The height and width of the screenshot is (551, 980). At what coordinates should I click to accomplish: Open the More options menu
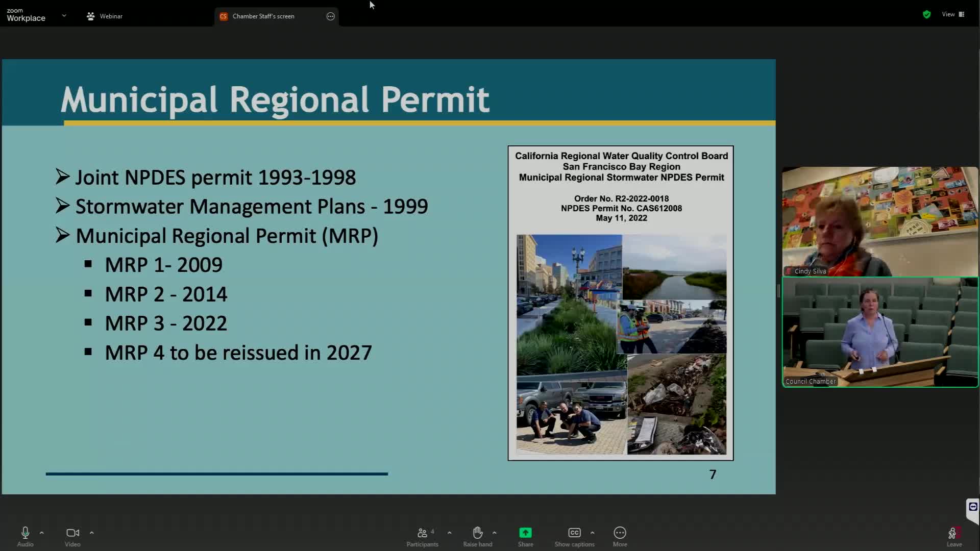620,533
